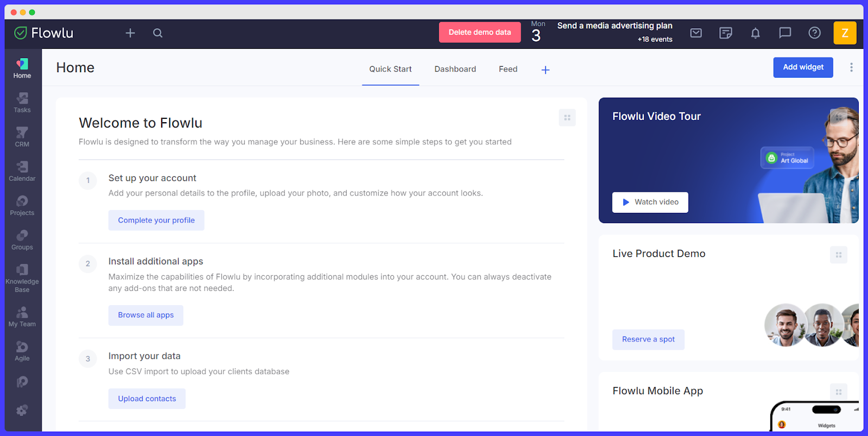
Task: Open the mail envelope icon in header
Action: click(696, 33)
